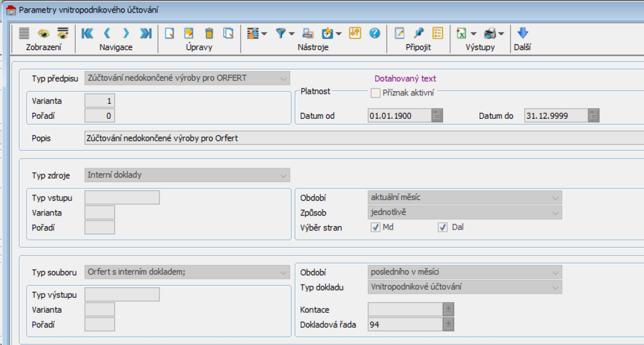
Task: Click the pushpin icon in Připojit
Action: [x=419, y=33]
